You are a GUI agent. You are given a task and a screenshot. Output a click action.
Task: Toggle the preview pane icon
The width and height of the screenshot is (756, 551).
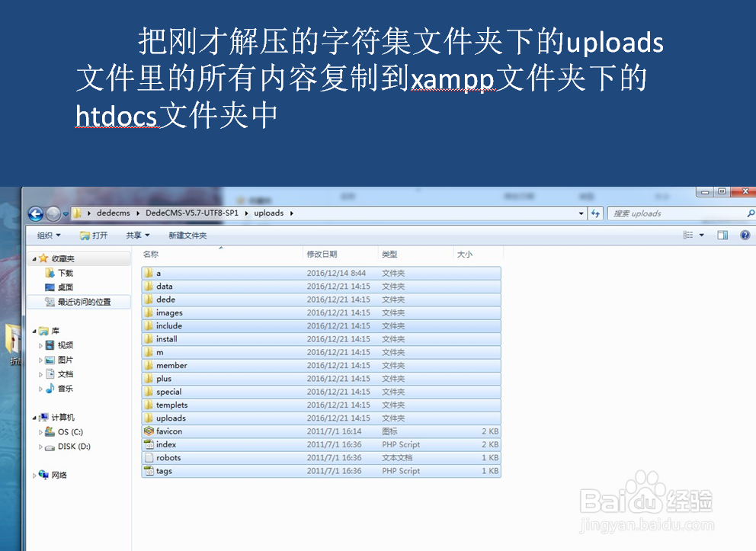722,235
